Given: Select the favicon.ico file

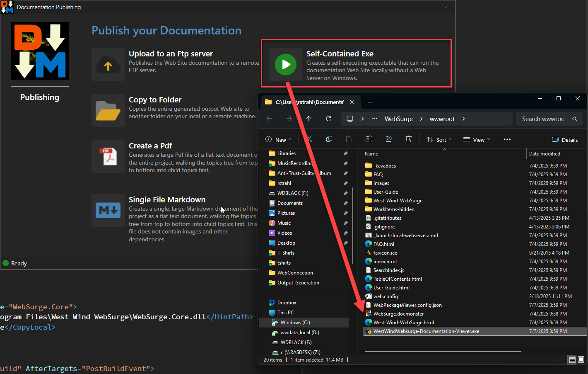Looking at the screenshot, I should 385,253.
